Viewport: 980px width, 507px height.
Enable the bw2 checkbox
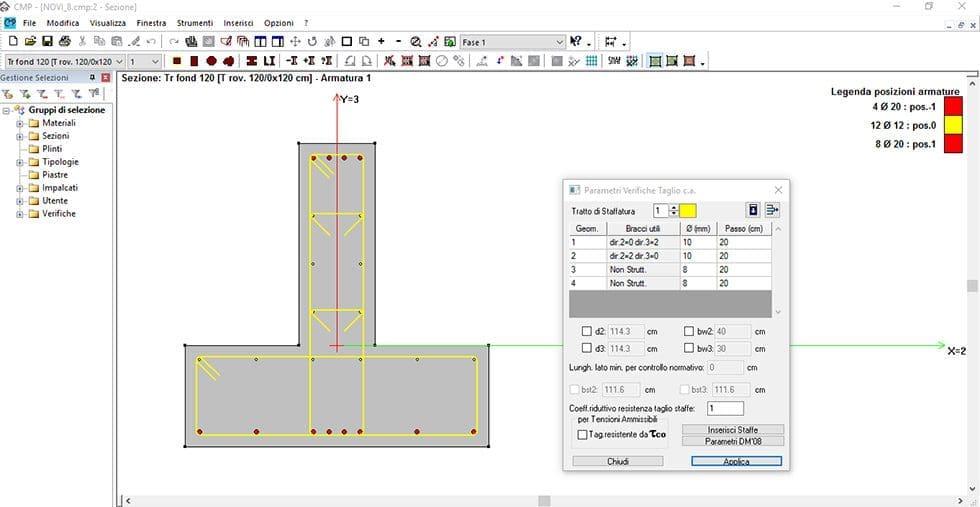point(689,331)
